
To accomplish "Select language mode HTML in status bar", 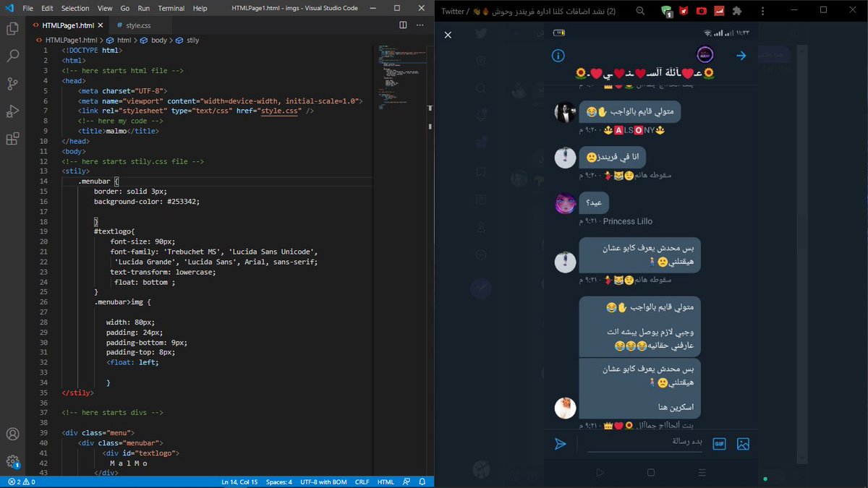I will [386, 481].
